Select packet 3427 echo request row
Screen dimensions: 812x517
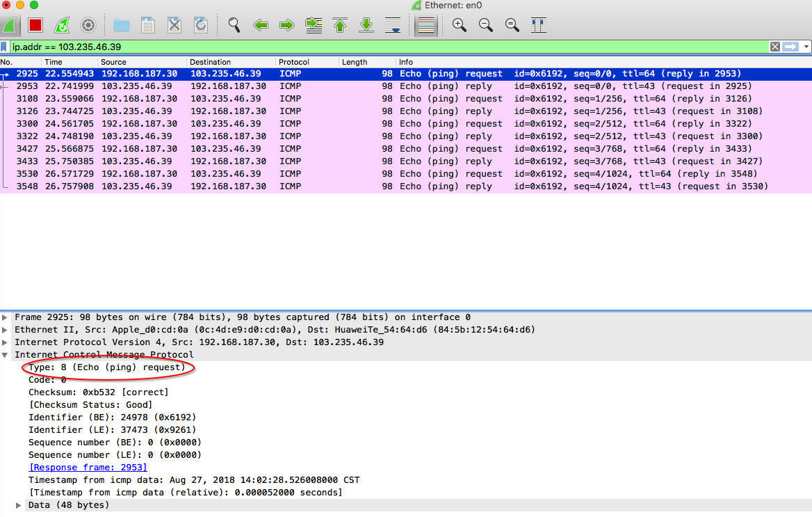coord(406,149)
